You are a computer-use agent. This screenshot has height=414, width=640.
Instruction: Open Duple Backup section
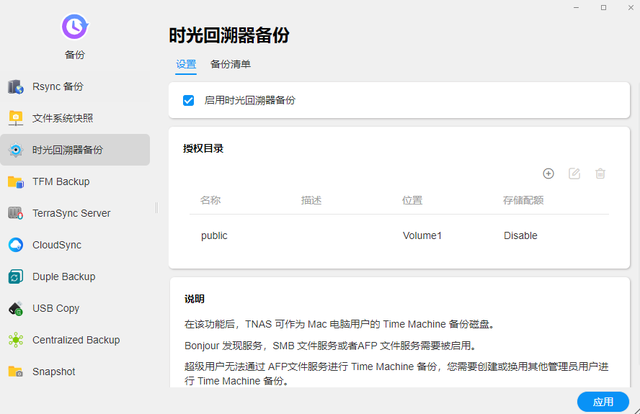(x=75, y=276)
